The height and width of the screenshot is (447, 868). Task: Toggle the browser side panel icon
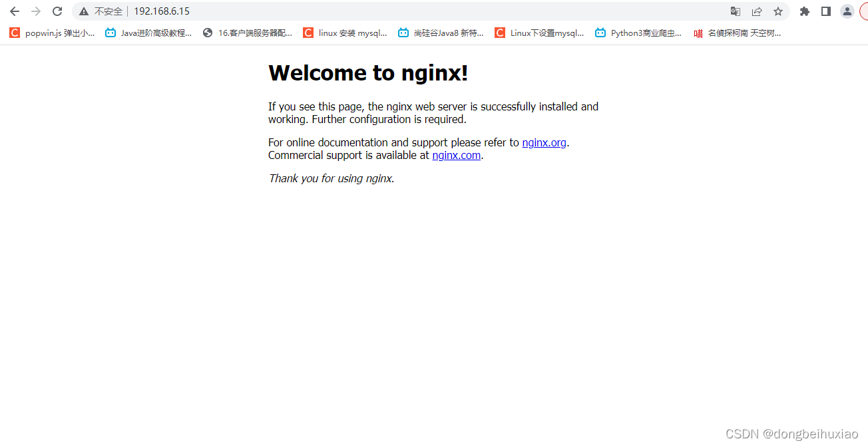point(826,11)
